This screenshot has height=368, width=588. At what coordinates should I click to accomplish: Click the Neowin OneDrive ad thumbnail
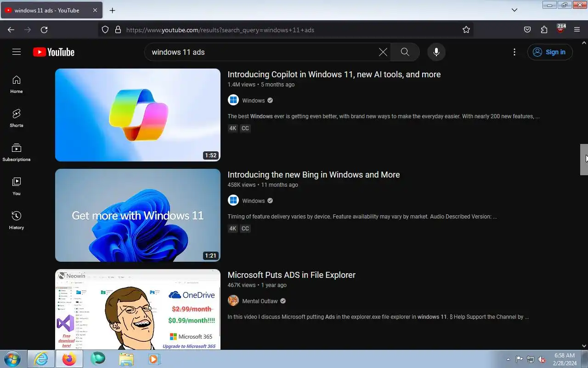138,309
